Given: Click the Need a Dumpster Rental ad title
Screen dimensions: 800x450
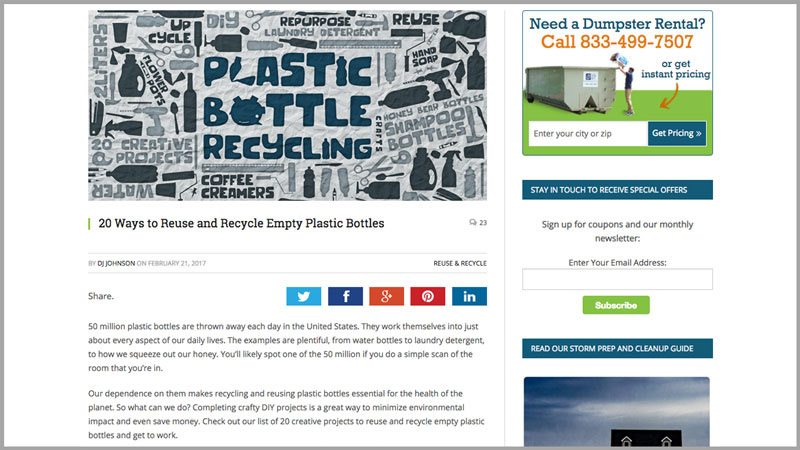Looking at the screenshot, I should (x=617, y=23).
